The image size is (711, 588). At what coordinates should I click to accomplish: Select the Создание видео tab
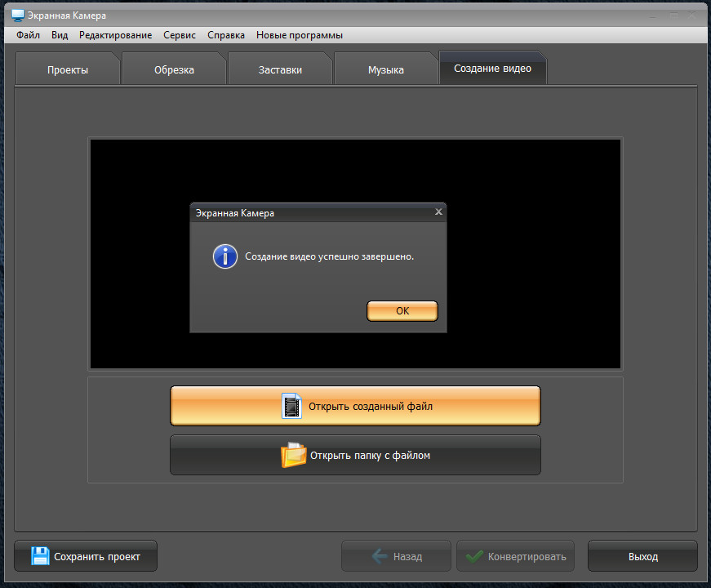pos(492,69)
